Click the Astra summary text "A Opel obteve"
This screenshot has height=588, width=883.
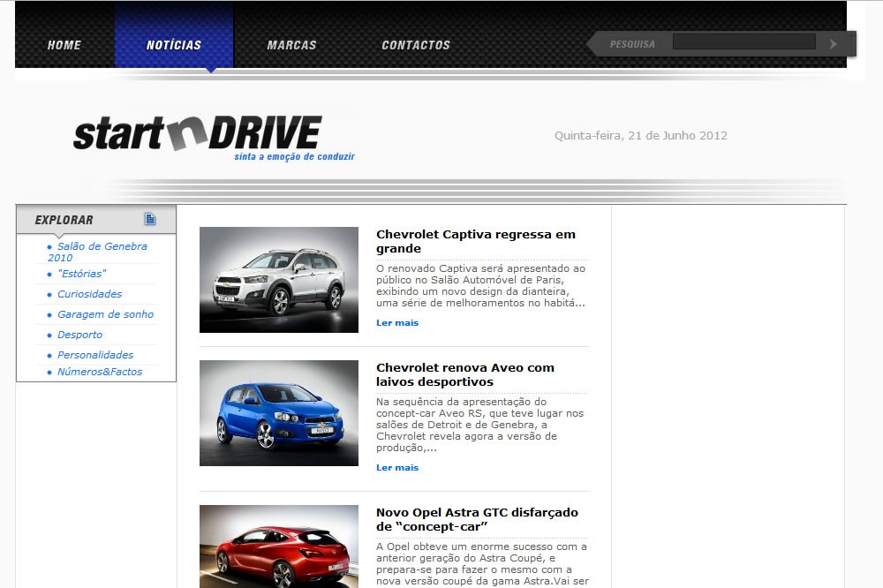click(483, 564)
